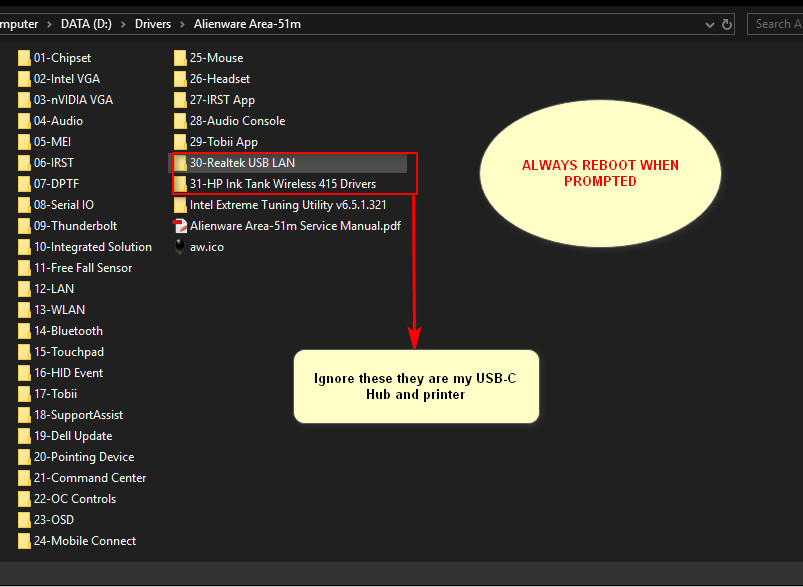Image resolution: width=803 pixels, height=587 pixels.
Task: Select the 15-Touchpad folder name
Action: [69, 352]
